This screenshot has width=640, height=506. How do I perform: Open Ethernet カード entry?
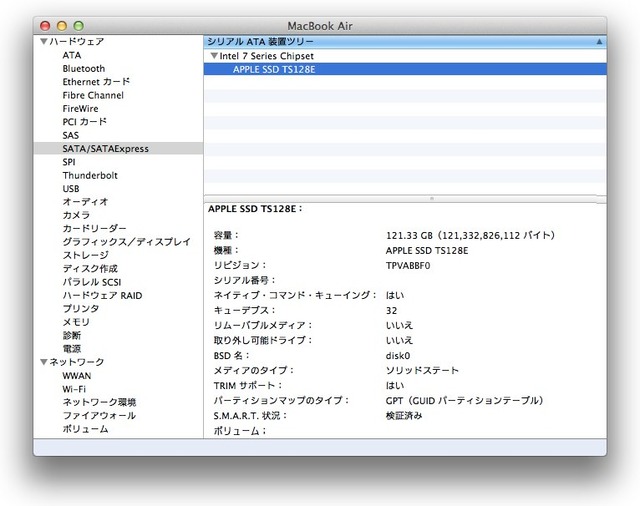(96, 82)
